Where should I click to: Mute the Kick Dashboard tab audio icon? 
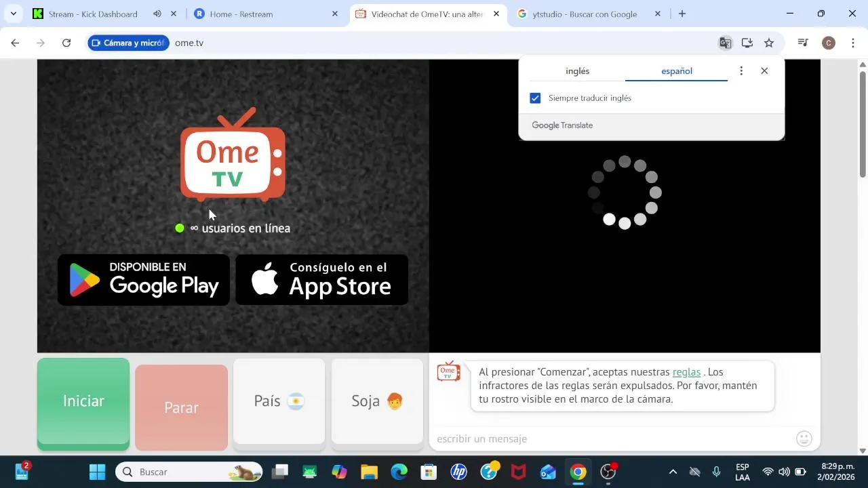tap(157, 14)
